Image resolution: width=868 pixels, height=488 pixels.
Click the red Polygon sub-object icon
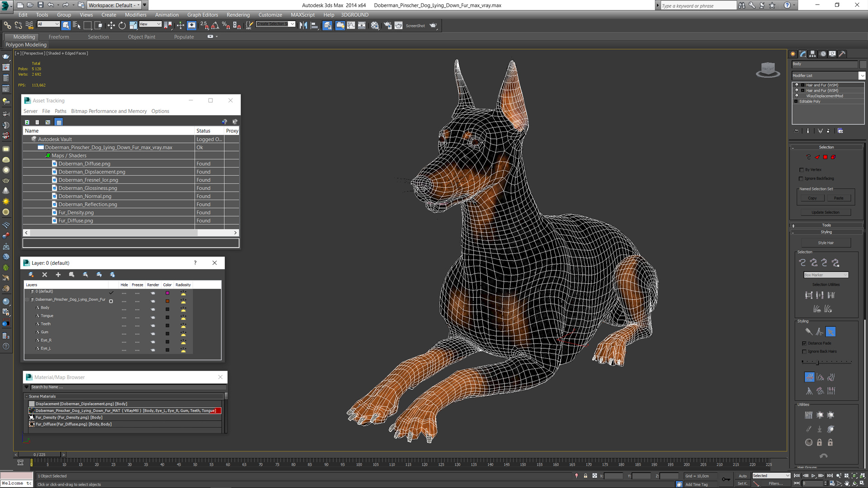[x=825, y=157]
